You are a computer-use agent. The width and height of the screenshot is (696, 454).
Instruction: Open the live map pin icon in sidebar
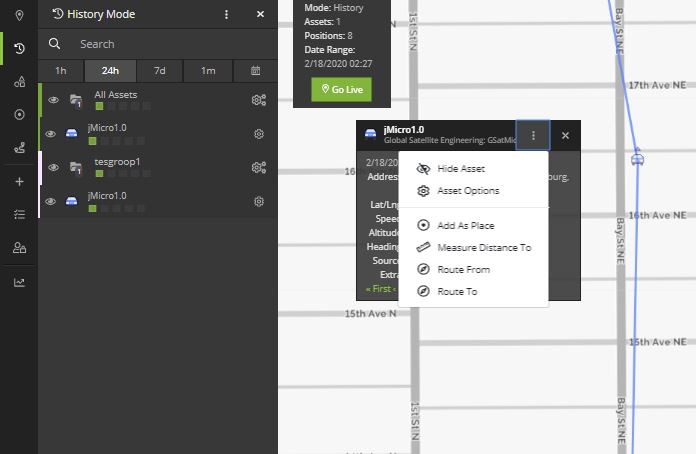[19, 15]
